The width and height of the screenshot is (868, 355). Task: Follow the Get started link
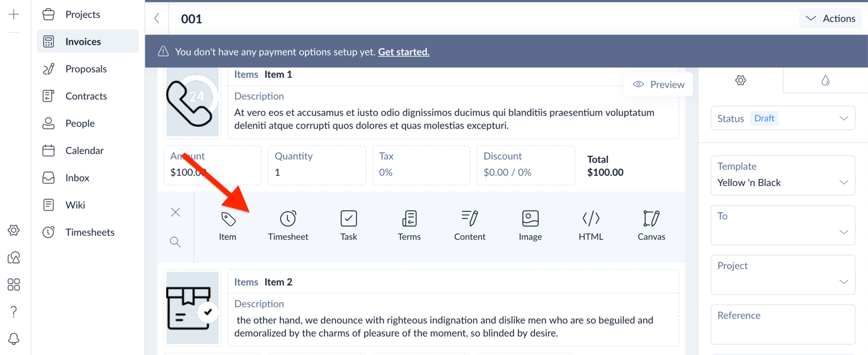[x=404, y=52]
